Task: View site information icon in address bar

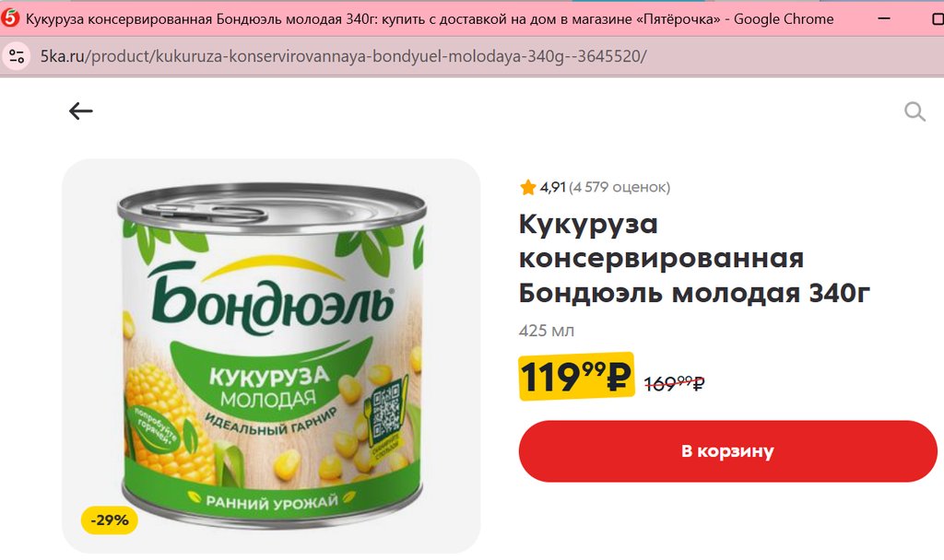Action: click(17, 56)
